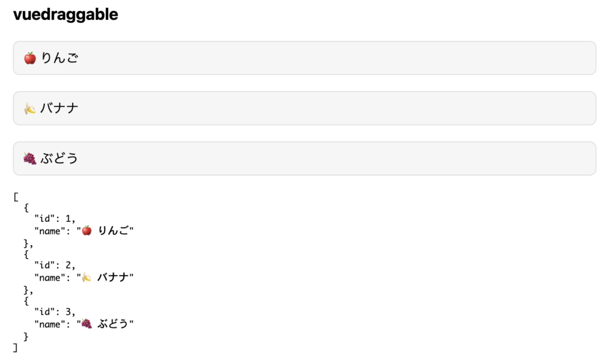Click the "id": 1 line in JSON
This screenshot has width=615, height=364.
pos(55,219)
